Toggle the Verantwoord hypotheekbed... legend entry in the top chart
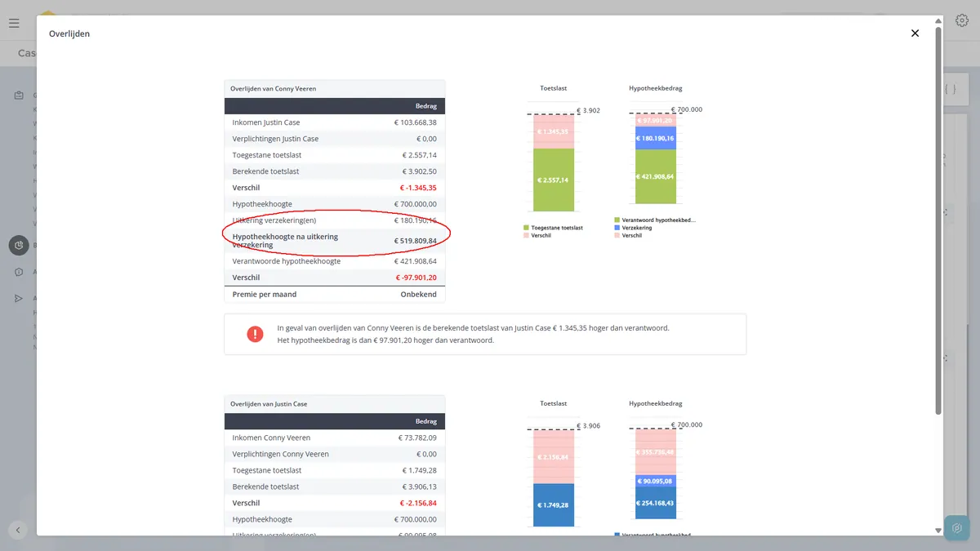980x551 pixels. coord(654,220)
